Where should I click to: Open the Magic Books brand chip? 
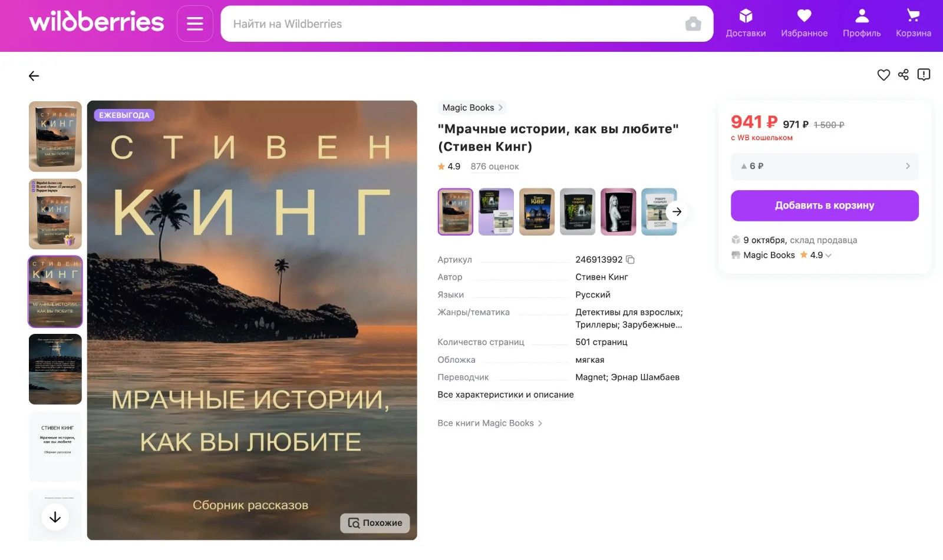[472, 108]
